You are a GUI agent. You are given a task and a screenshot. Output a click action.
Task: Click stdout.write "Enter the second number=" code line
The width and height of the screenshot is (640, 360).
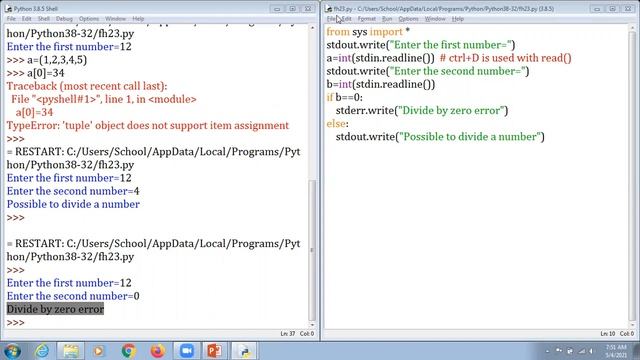(x=427, y=71)
